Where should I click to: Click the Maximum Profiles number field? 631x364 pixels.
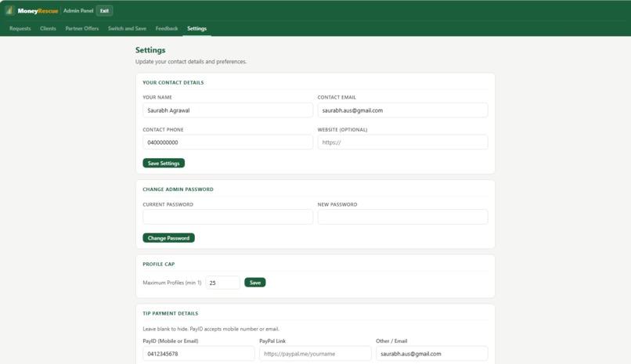223,283
